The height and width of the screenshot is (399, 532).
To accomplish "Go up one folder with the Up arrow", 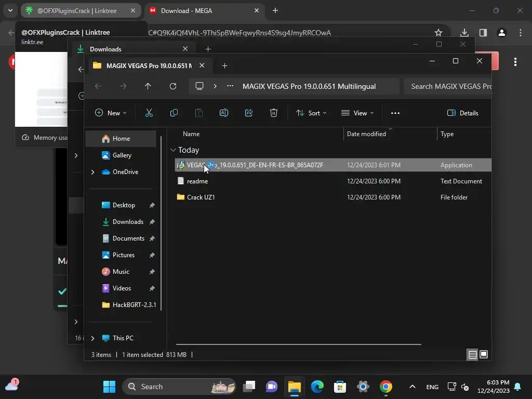I will [x=148, y=86].
